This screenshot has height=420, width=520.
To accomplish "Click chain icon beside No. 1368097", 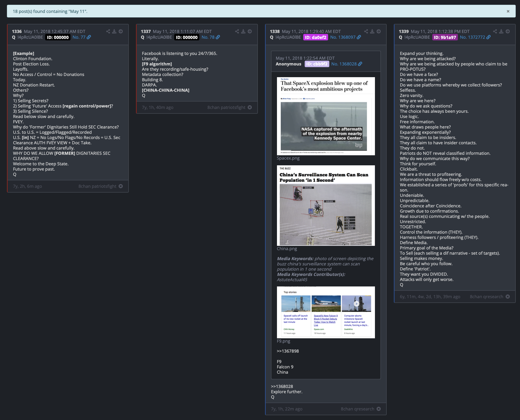I will pyautogui.click(x=359, y=37).
